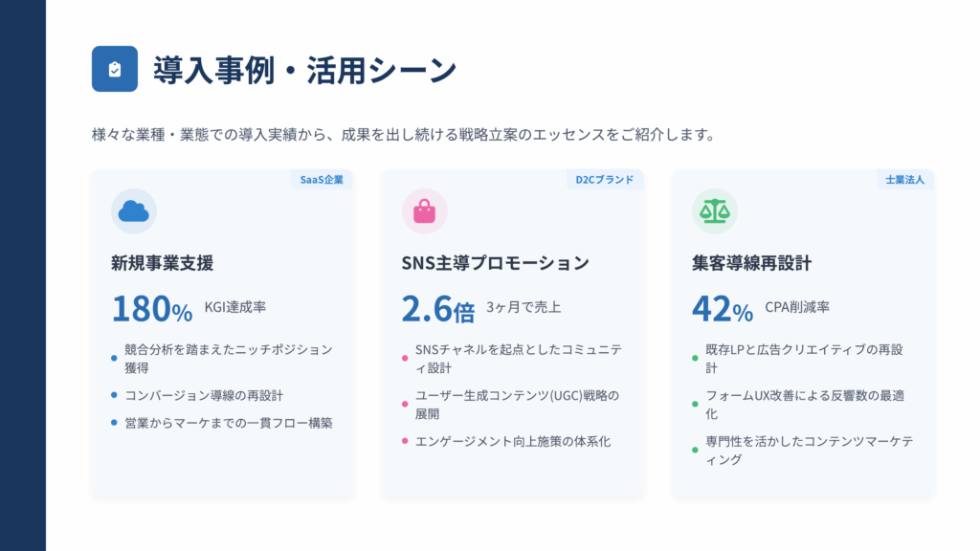Click the 集客導線再設計 heading
The width and height of the screenshot is (980, 551).
[752, 263]
